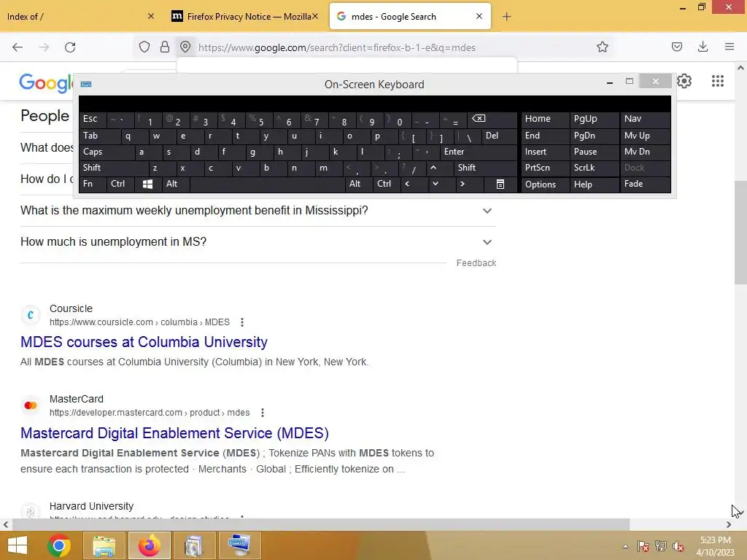Toggle Caps lock on the On-Screen Keyboard

(106, 152)
